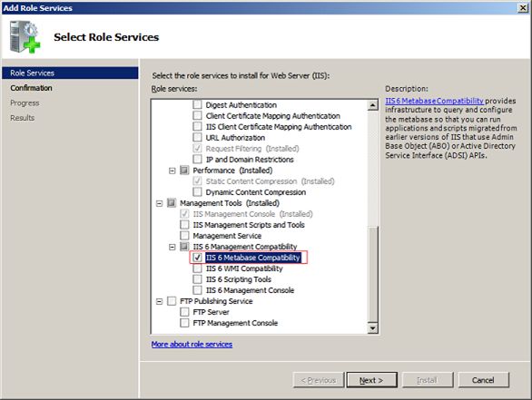Click the server role wizard icon
532x400 pixels.
25,36
